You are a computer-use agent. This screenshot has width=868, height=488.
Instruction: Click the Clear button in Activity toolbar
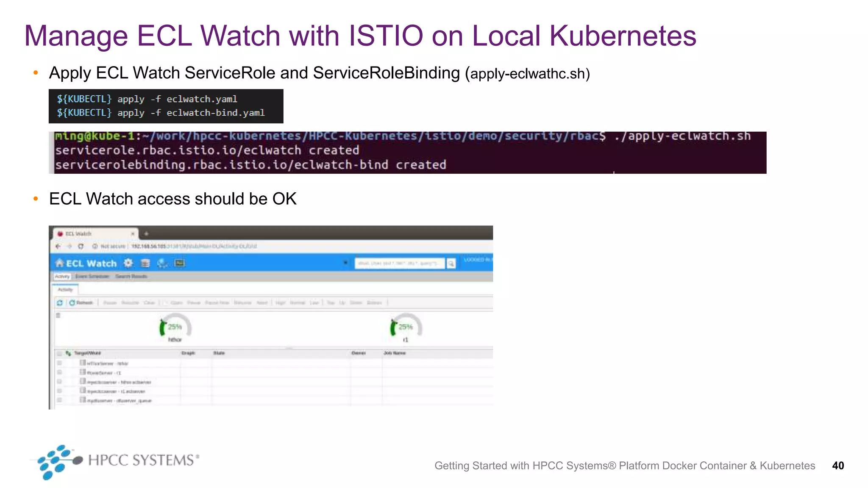tap(149, 302)
